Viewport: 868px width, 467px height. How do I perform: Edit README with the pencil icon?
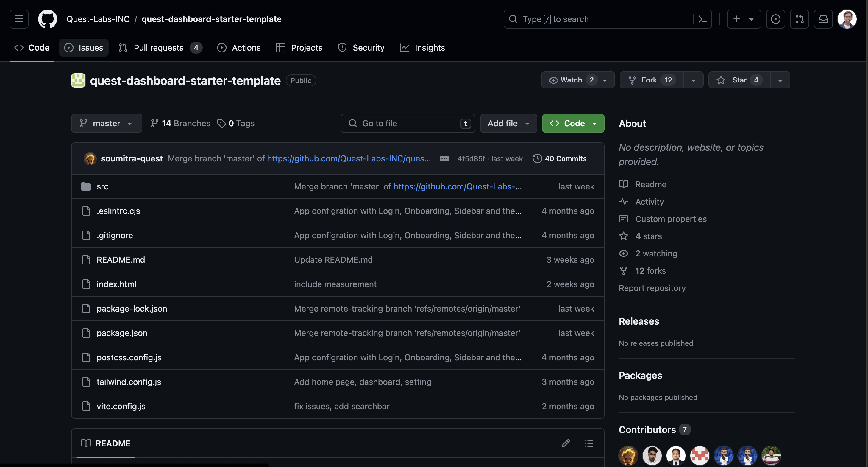coord(566,443)
